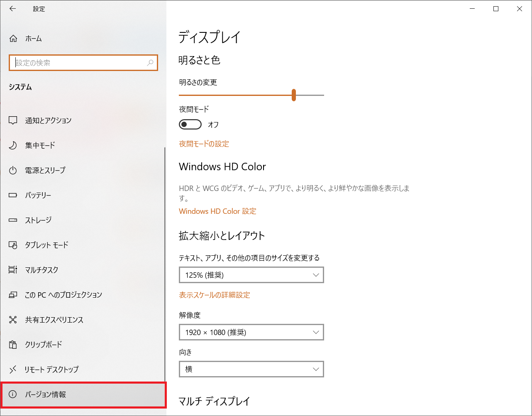Click the 通知とアクション icon
The width and height of the screenshot is (532, 416).
click(13, 120)
